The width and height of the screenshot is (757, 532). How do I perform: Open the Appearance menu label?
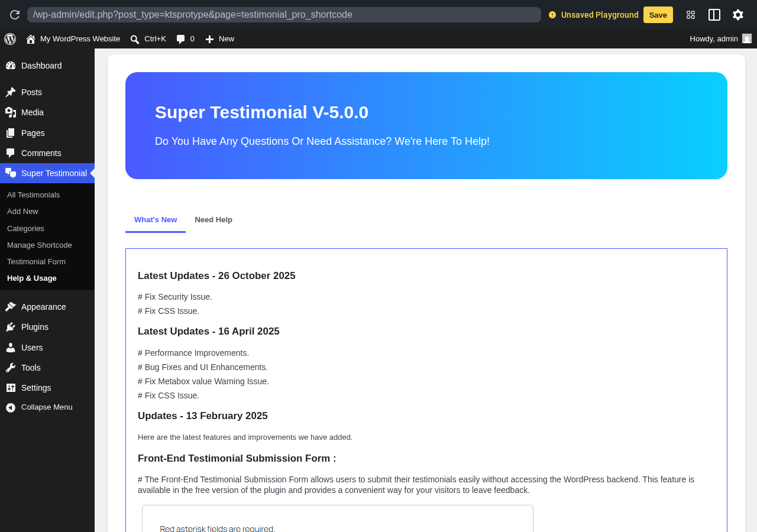[x=44, y=307]
